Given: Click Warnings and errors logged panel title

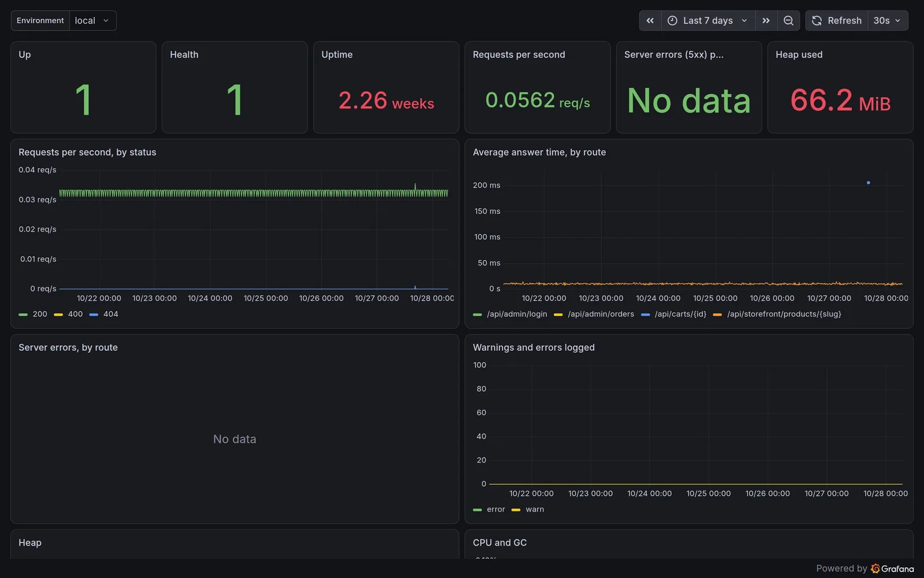Looking at the screenshot, I should click(534, 347).
